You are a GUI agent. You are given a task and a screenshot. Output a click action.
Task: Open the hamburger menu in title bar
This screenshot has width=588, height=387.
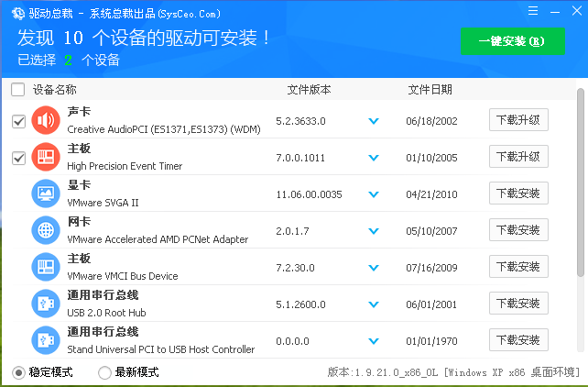533,10
